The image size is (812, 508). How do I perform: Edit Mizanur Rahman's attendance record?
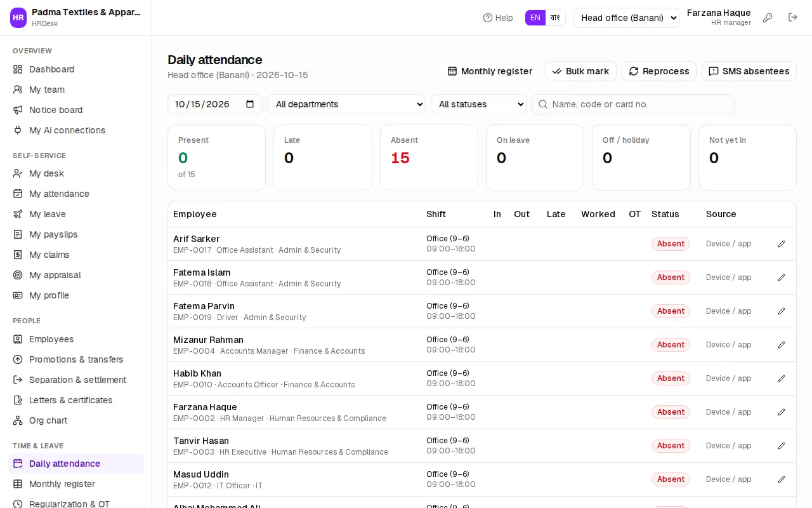[782, 345]
